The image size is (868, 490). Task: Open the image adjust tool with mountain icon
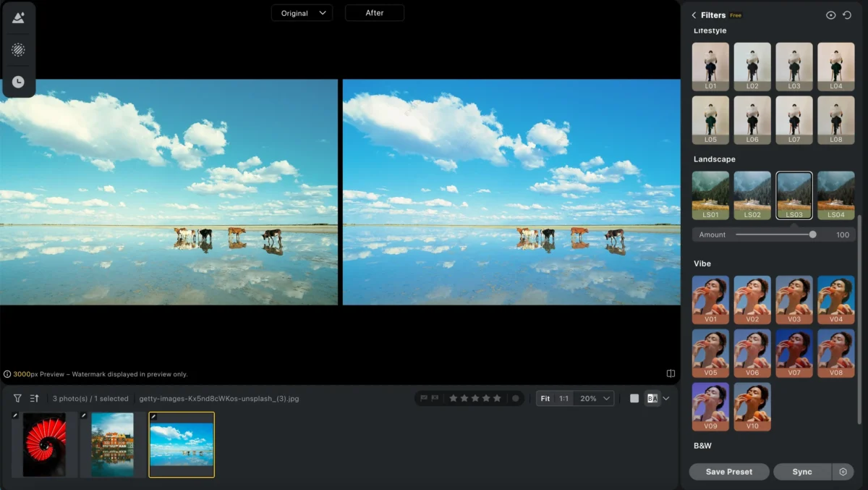18,18
